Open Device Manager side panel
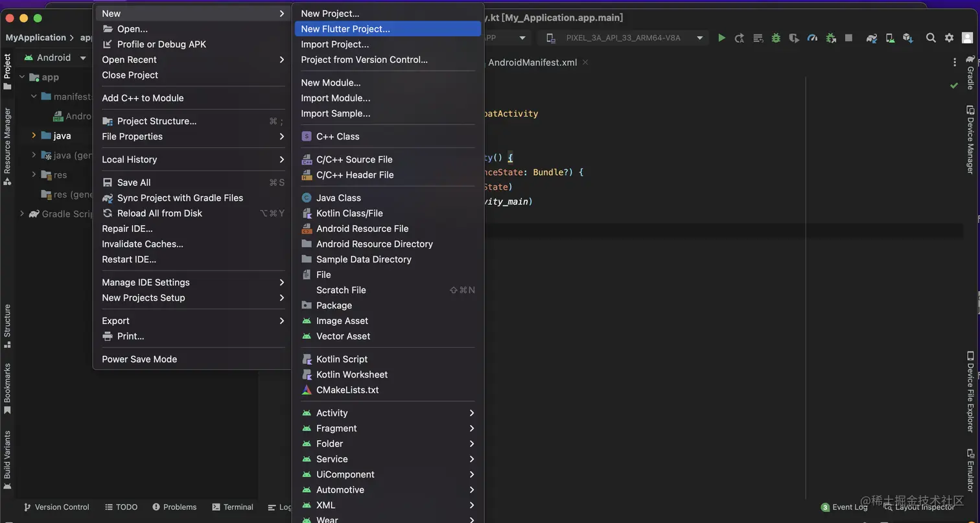 (970, 139)
